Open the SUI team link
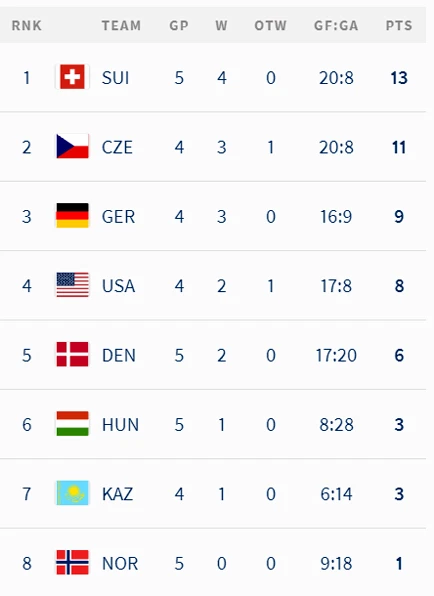 pos(116,78)
